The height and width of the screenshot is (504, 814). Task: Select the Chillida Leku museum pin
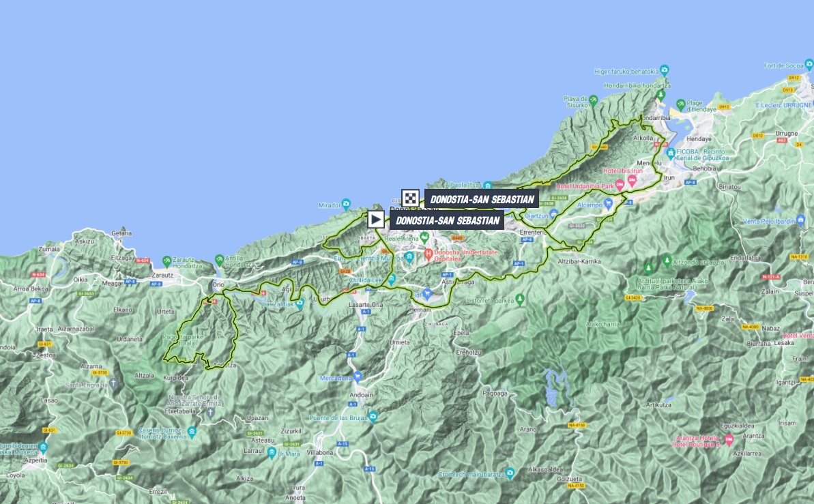point(390,279)
